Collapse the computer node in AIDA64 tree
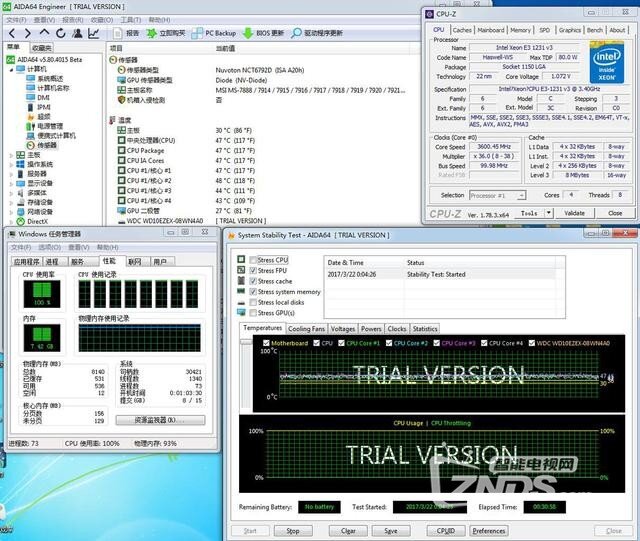Image resolution: width=640 pixels, height=541 pixels. pyautogui.click(x=11, y=69)
